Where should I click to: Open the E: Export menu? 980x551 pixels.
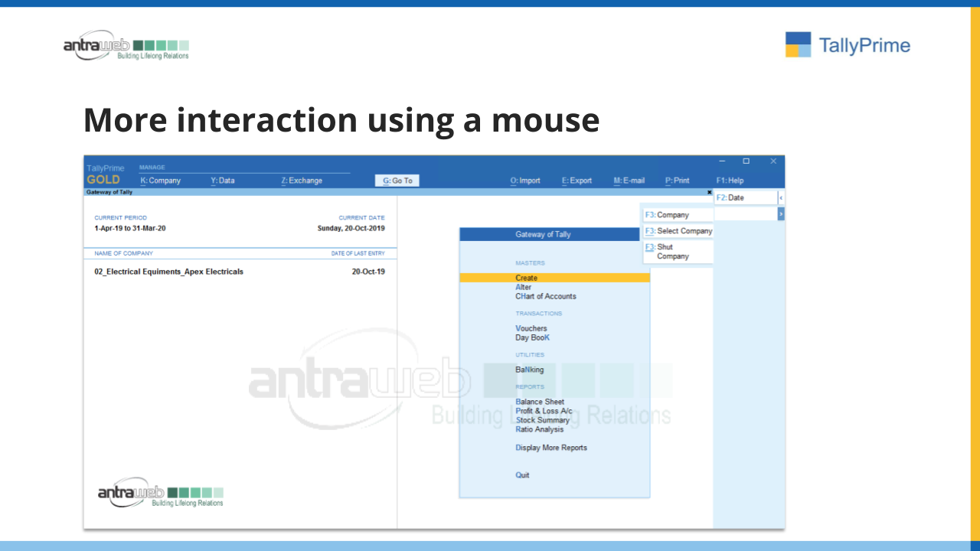(577, 181)
